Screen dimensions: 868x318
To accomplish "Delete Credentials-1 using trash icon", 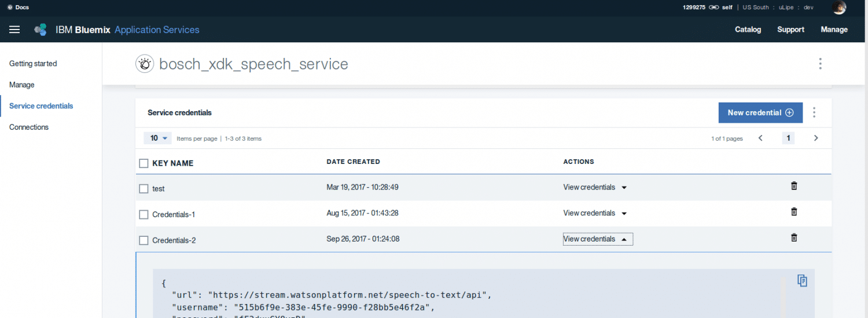I will click(794, 212).
